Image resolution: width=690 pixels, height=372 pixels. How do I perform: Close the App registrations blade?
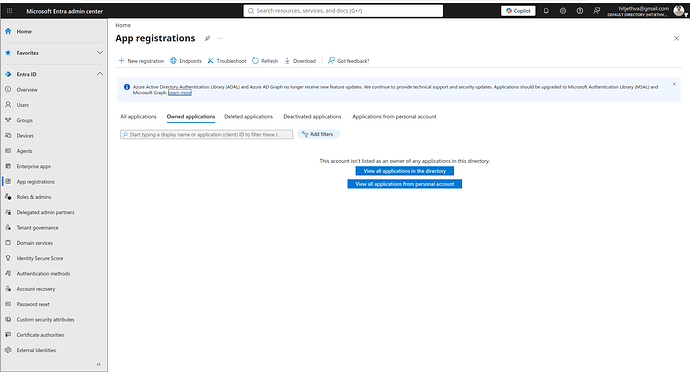coord(676,38)
